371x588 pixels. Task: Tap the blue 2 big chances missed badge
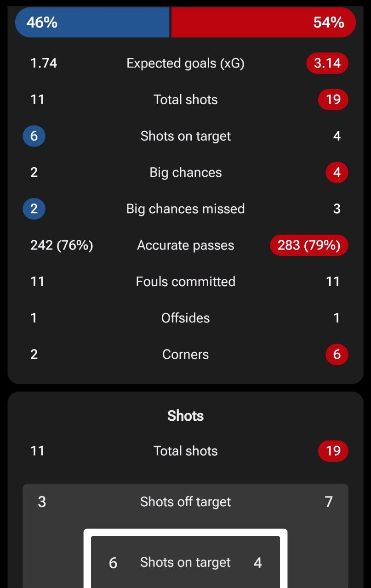pos(34,209)
